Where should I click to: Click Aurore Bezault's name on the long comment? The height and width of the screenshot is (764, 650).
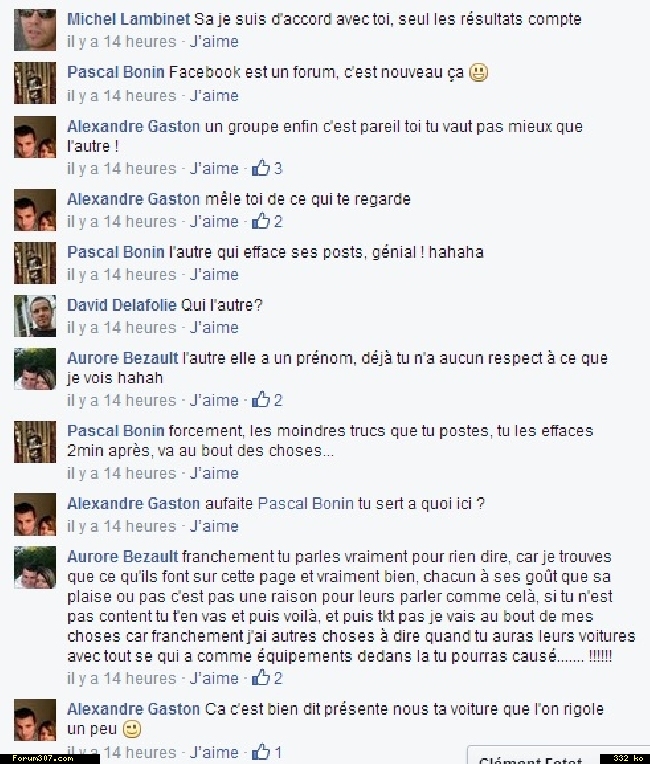(x=122, y=556)
